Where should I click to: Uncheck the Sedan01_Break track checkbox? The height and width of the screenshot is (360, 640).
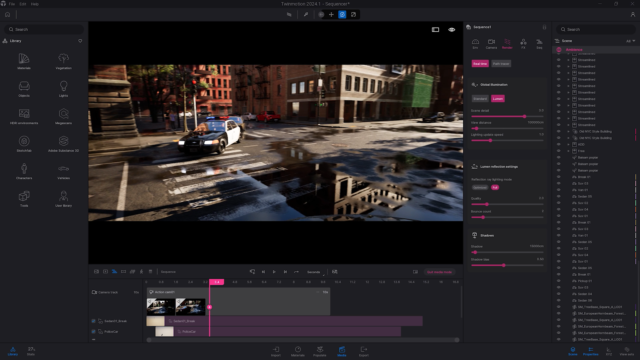tap(93, 321)
